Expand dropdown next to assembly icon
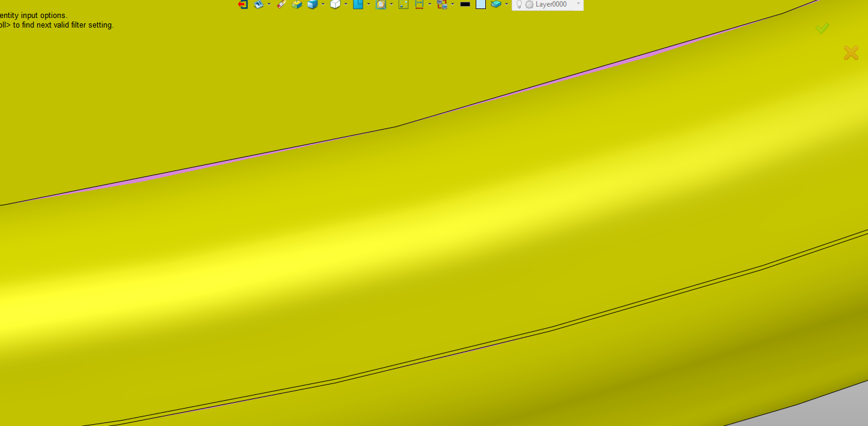The width and height of the screenshot is (868, 426). 452,4
